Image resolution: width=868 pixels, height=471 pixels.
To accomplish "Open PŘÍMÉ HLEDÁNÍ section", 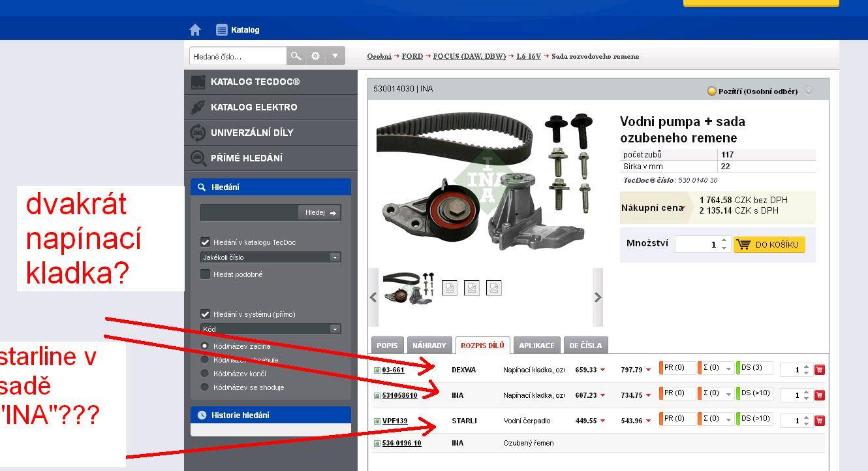I will tap(271, 158).
